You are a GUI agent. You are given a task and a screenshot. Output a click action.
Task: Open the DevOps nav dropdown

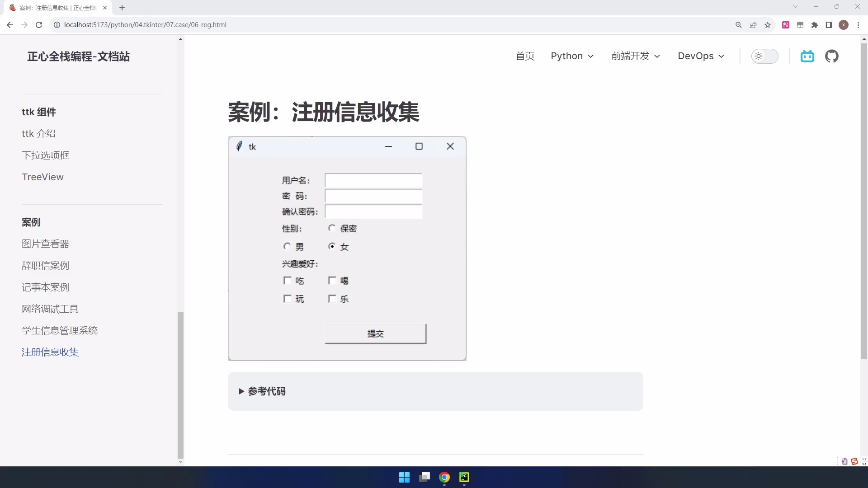tap(701, 56)
